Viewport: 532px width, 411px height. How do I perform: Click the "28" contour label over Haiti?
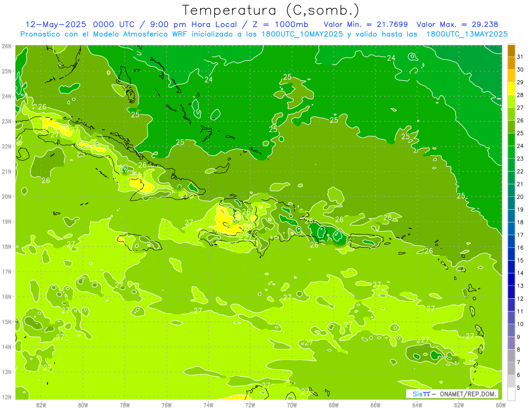pos(248,227)
